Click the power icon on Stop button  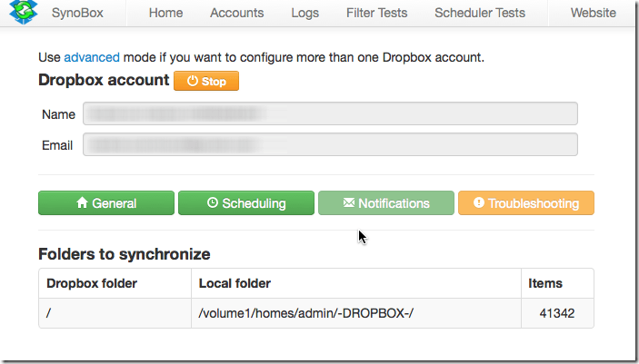pyautogui.click(x=192, y=81)
